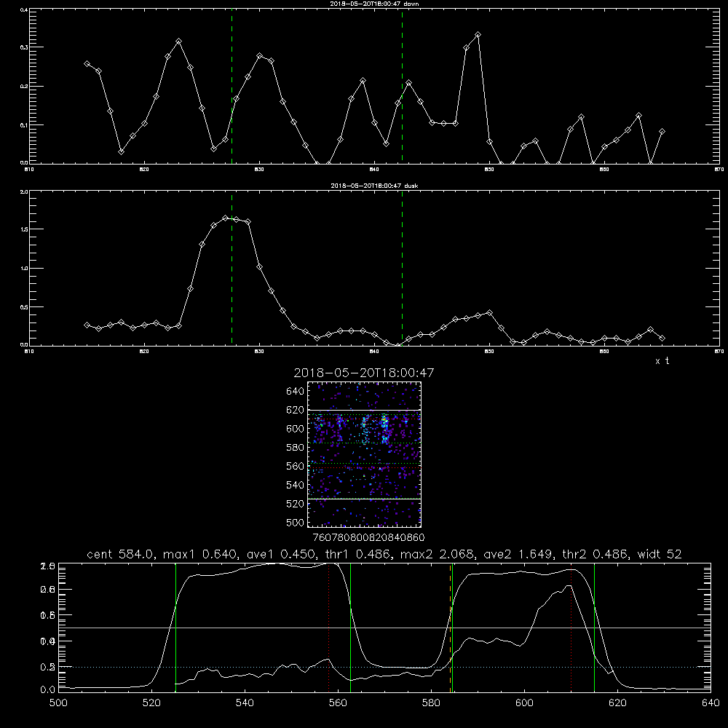The image size is (728, 728).
Task: Click the "640" x-axis label of bottom plot
Action: [711, 703]
